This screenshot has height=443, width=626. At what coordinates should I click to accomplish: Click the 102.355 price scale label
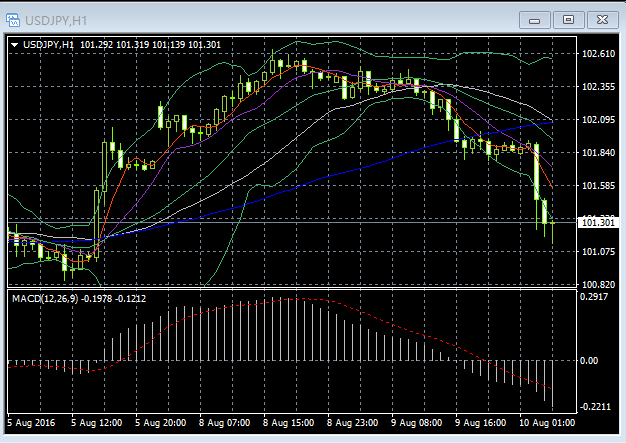click(x=598, y=87)
